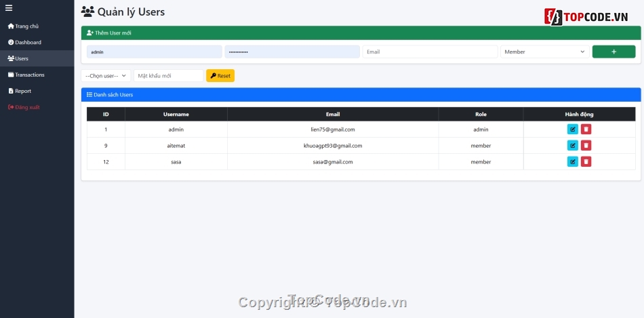Click the yellow Reset button

[220, 75]
